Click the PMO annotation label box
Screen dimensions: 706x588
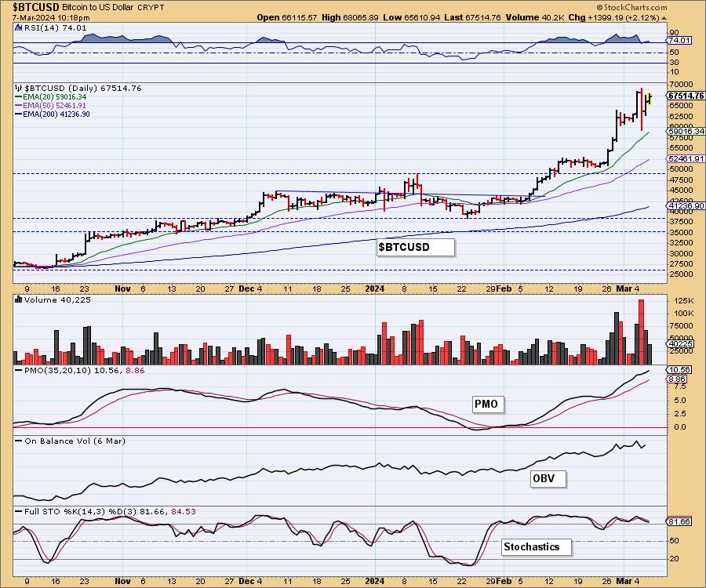point(488,404)
